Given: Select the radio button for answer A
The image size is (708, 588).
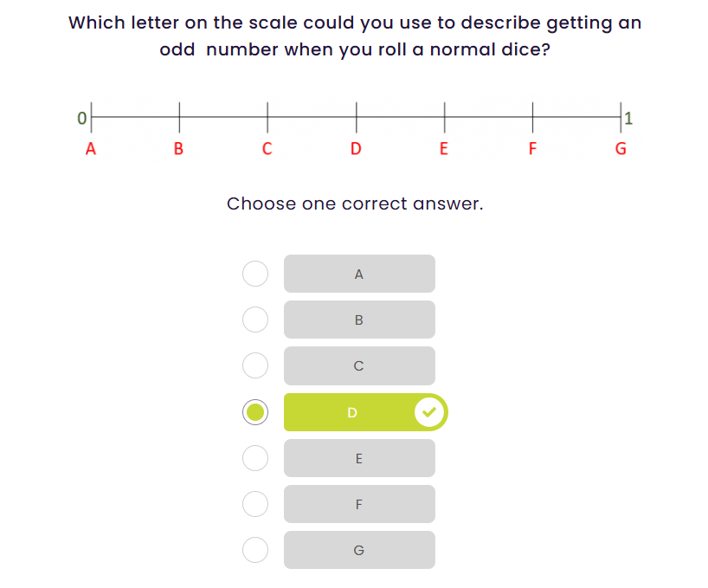Looking at the screenshot, I should click(x=255, y=274).
